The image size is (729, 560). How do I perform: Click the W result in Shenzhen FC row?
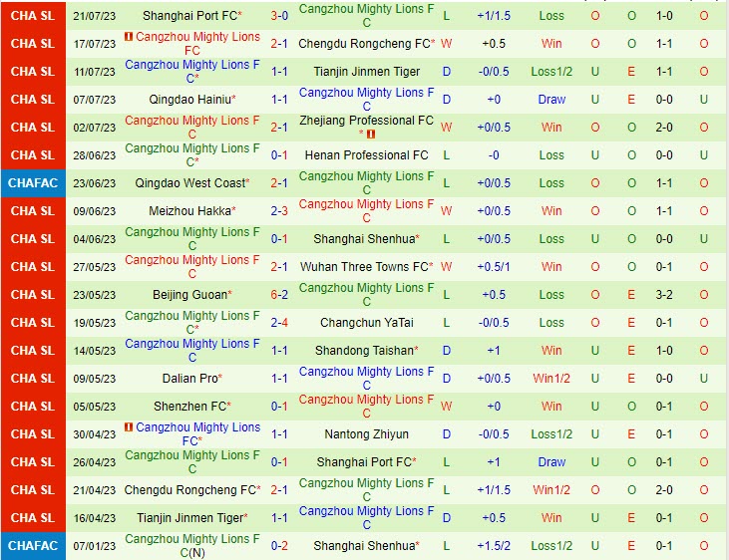[x=447, y=407]
